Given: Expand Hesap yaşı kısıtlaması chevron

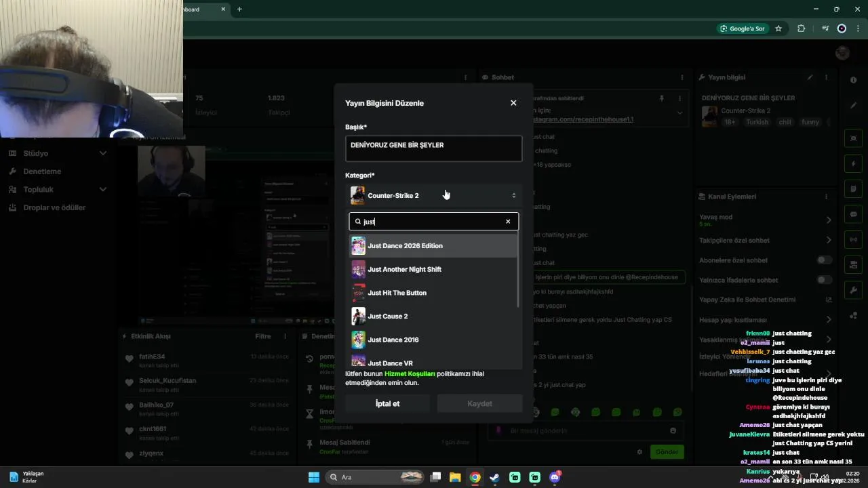Looking at the screenshot, I should tap(829, 319).
